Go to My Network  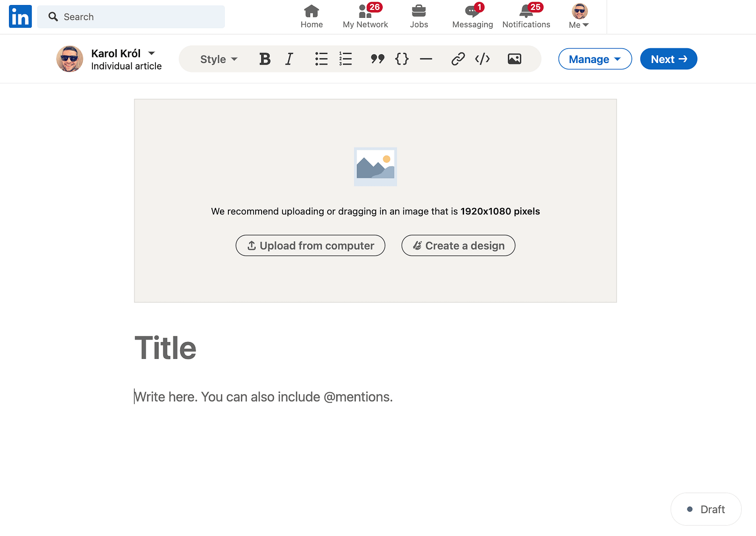[x=365, y=16]
